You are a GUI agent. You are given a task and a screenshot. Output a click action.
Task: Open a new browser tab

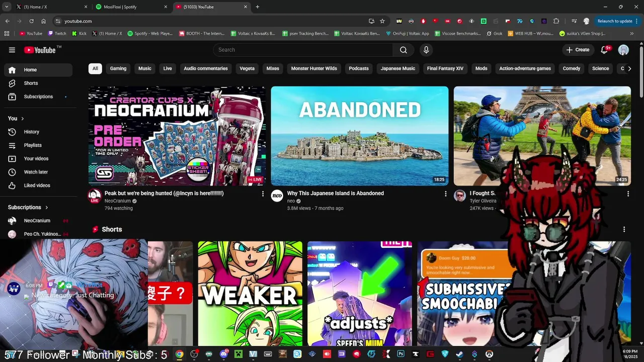(x=258, y=7)
